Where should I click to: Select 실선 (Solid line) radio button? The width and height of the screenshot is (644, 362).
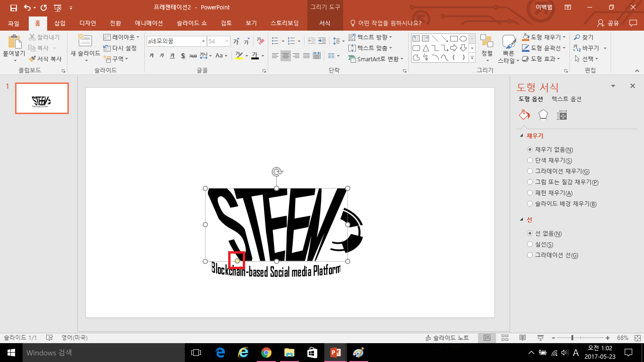coord(530,244)
